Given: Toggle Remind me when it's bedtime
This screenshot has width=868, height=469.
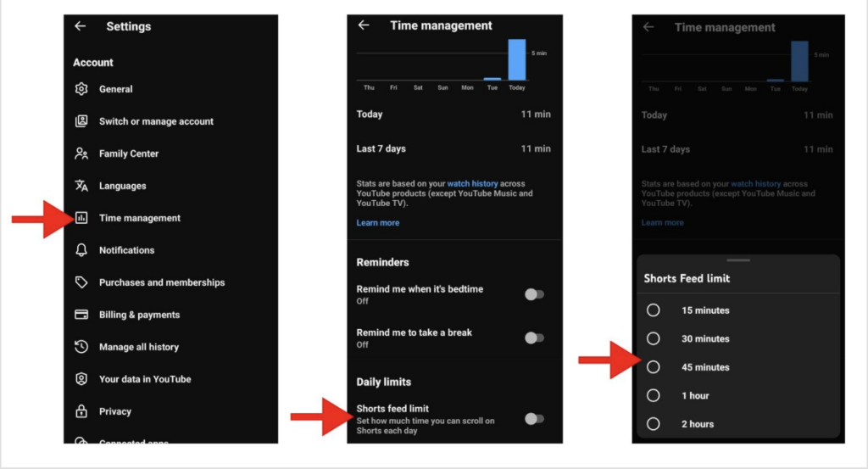Looking at the screenshot, I should click(533, 294).
